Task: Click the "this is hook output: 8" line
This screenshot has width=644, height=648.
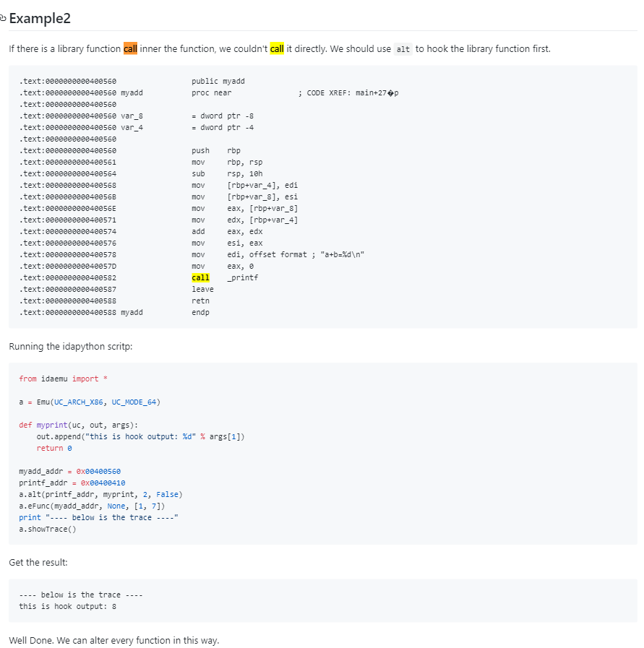Action: pos(67,606)
